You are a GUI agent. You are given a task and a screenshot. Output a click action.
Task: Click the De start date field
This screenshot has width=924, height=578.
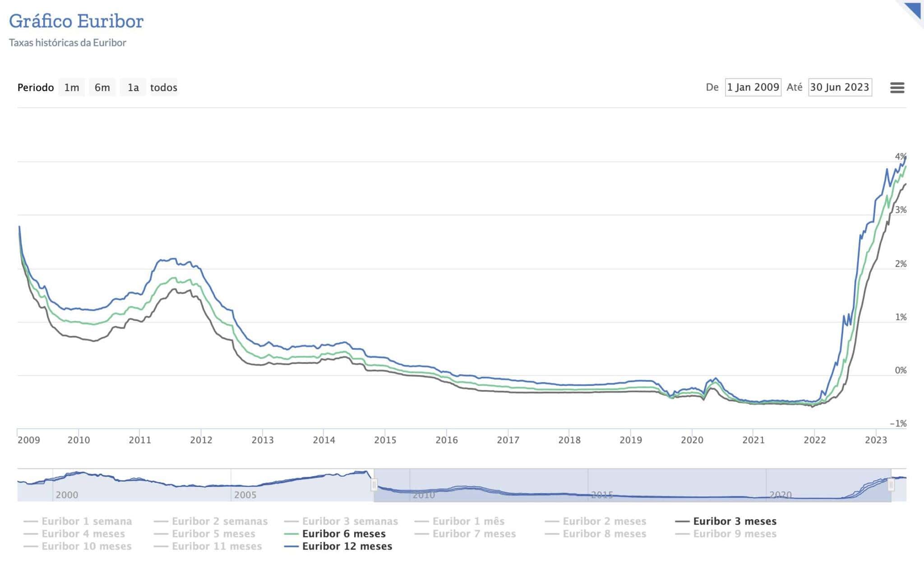(x=753, y=87)
